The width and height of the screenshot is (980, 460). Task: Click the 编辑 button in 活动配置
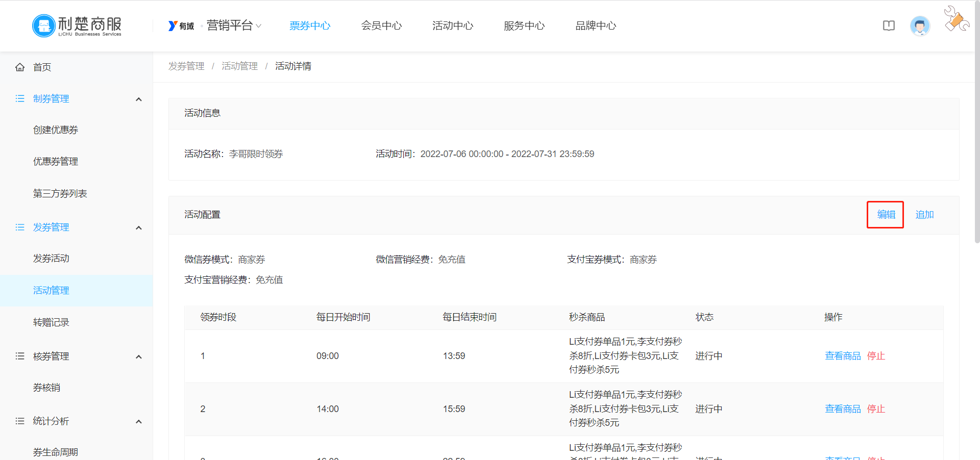tap(886, 215)
